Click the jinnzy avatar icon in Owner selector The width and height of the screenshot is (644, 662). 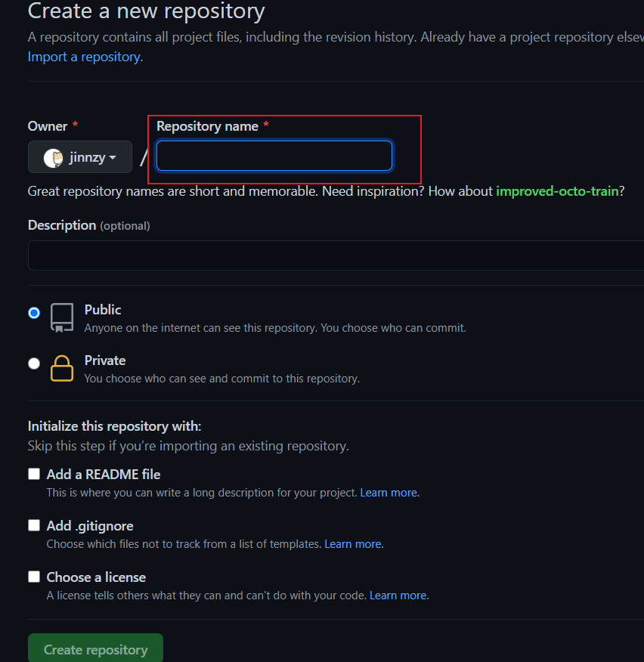[53, 157]
